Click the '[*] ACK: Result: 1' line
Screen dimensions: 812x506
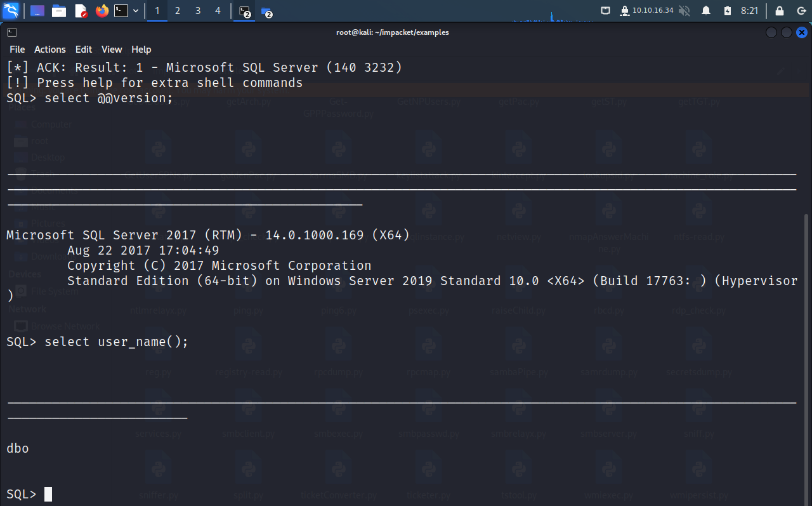pos(204,67)
